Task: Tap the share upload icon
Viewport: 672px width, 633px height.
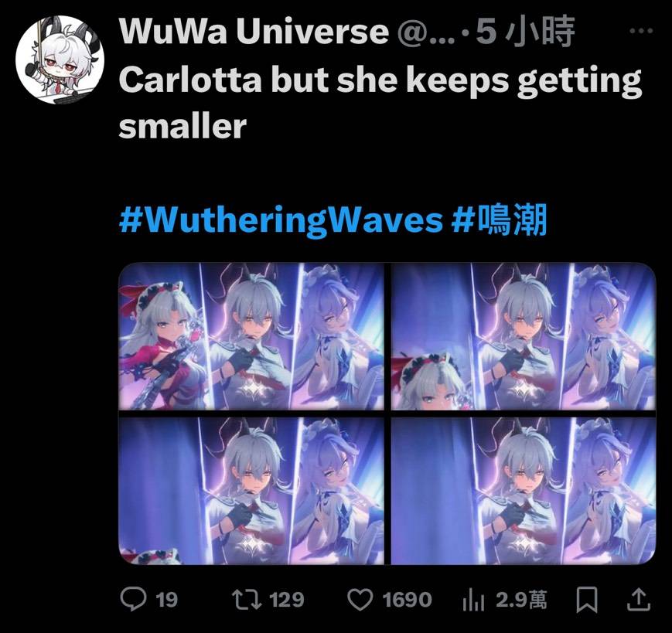Action: (639, 600)
